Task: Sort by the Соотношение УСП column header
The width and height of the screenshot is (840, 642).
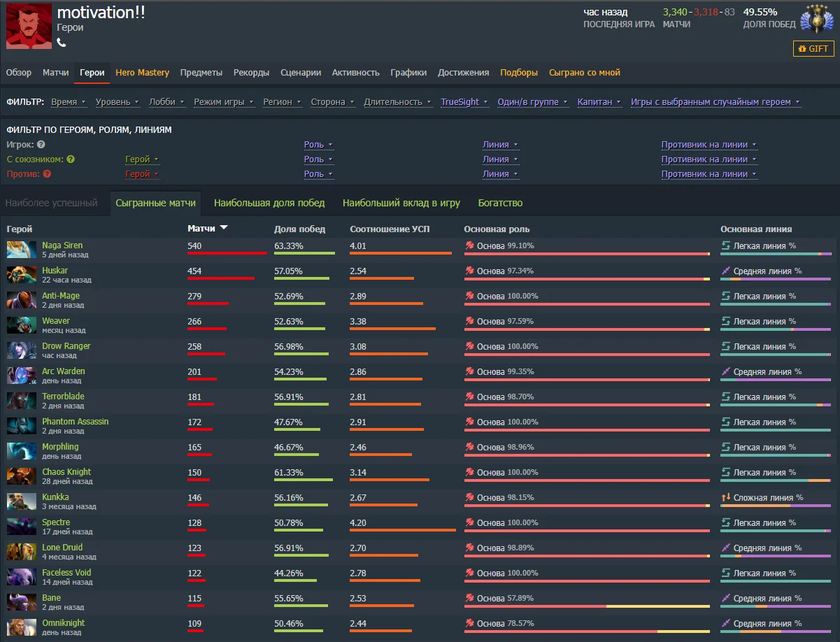Action: [390, 229]
